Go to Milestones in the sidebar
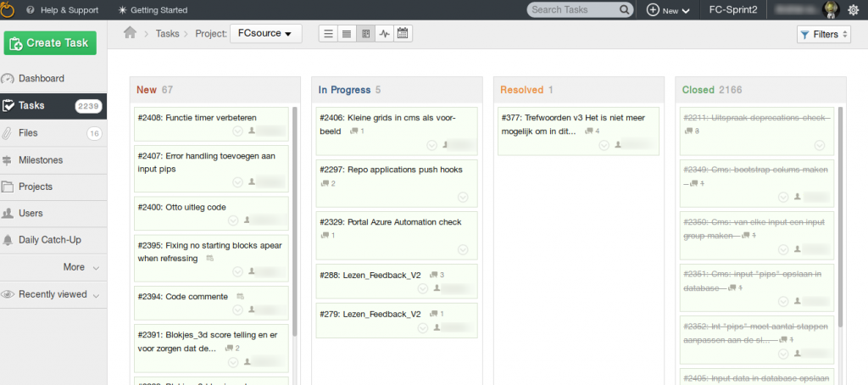868x385 pixels. tap(41, 159)
